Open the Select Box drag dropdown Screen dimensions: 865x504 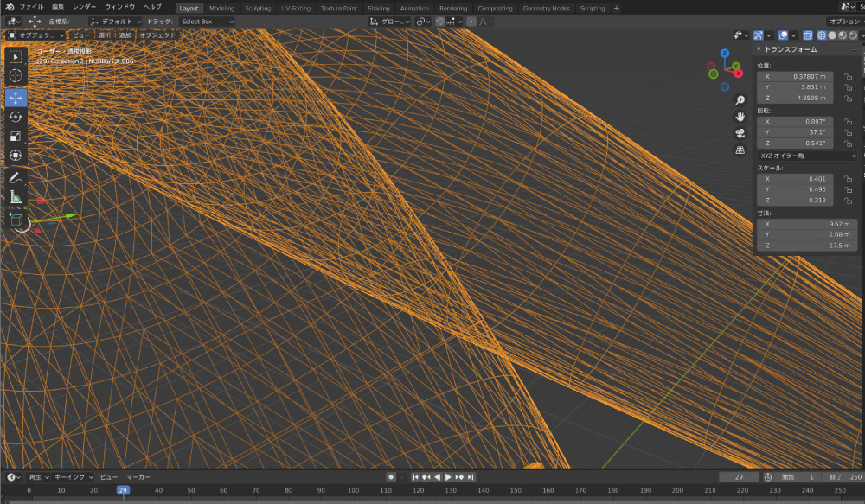pos(208,22)
